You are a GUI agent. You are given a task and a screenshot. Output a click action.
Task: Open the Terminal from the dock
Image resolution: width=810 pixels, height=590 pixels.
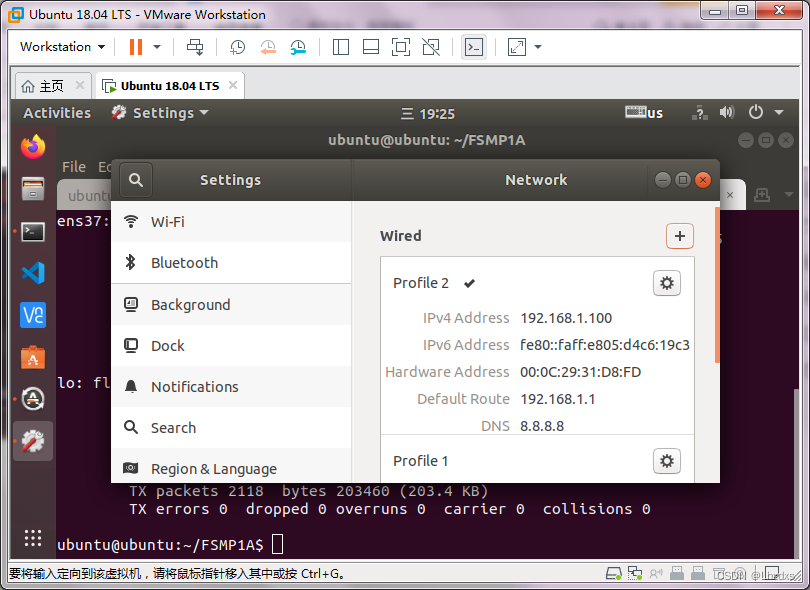pyautogui.click(x=33, y=232)
